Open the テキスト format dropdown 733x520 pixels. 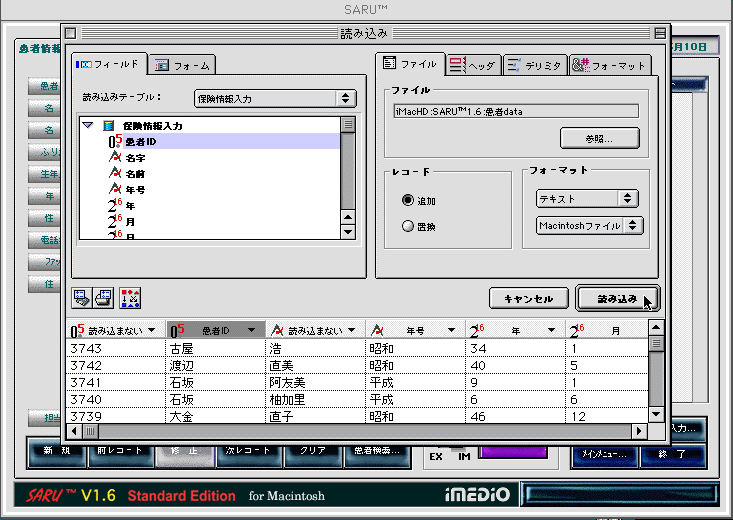pyautogui.click(x=587, y=199)
